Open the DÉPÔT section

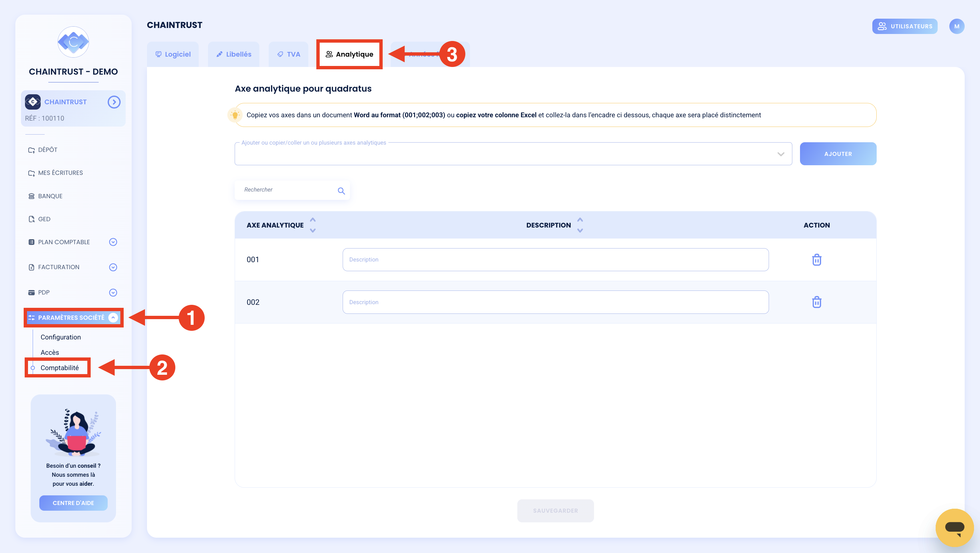pos(48,150)
